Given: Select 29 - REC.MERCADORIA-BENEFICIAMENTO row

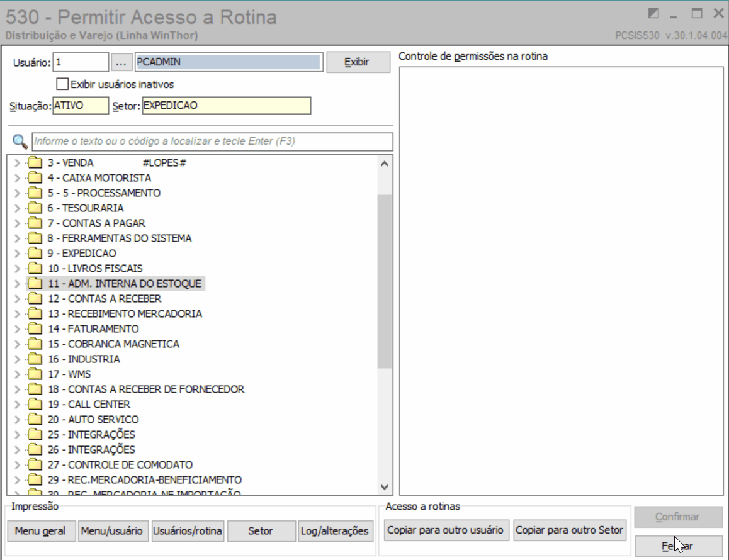Looking at the screenshot, I should pyautogui.click(x=145, y=480).
